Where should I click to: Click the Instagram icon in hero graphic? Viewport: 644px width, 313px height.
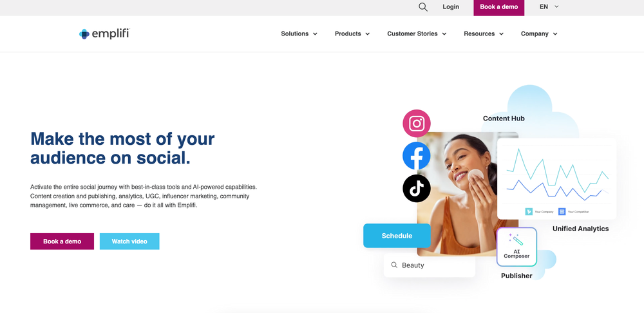click(x=417, y=123)
